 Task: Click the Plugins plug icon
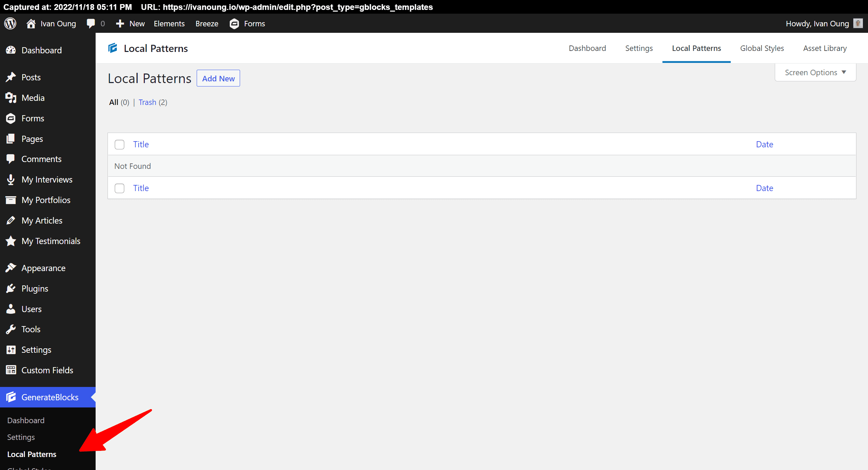[x=11, y=288]
